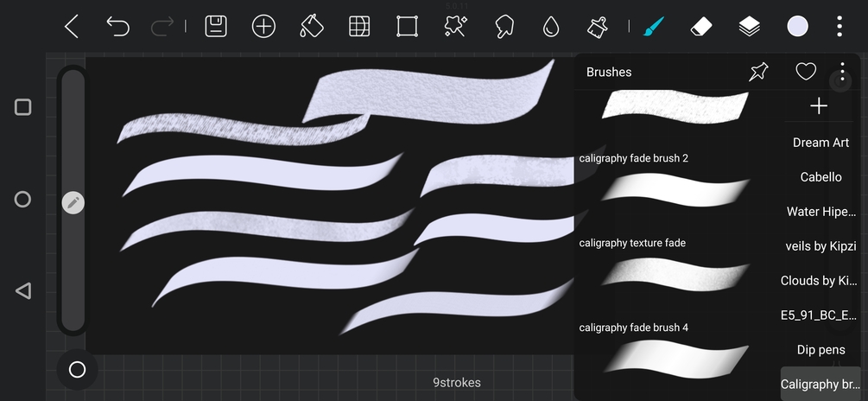The height and width of the screenshot is (401, 868).
Task: Open the Dream Art brush category
Action: (821, 143)
